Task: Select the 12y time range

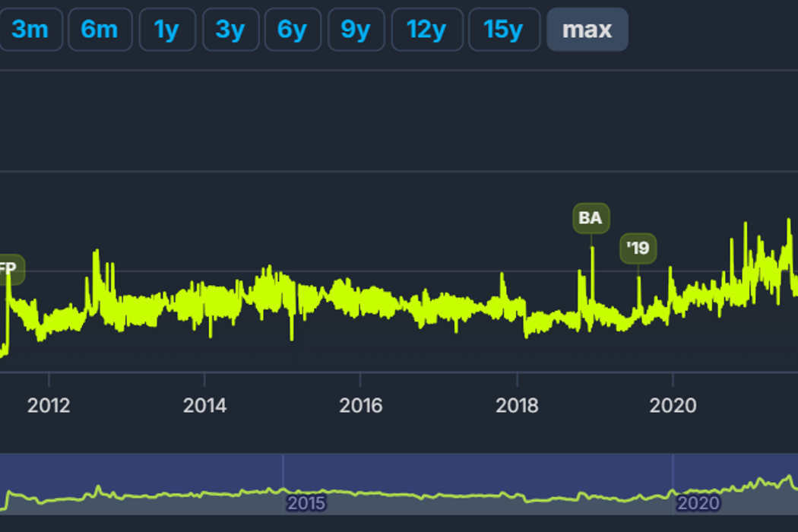Action: 426,30
